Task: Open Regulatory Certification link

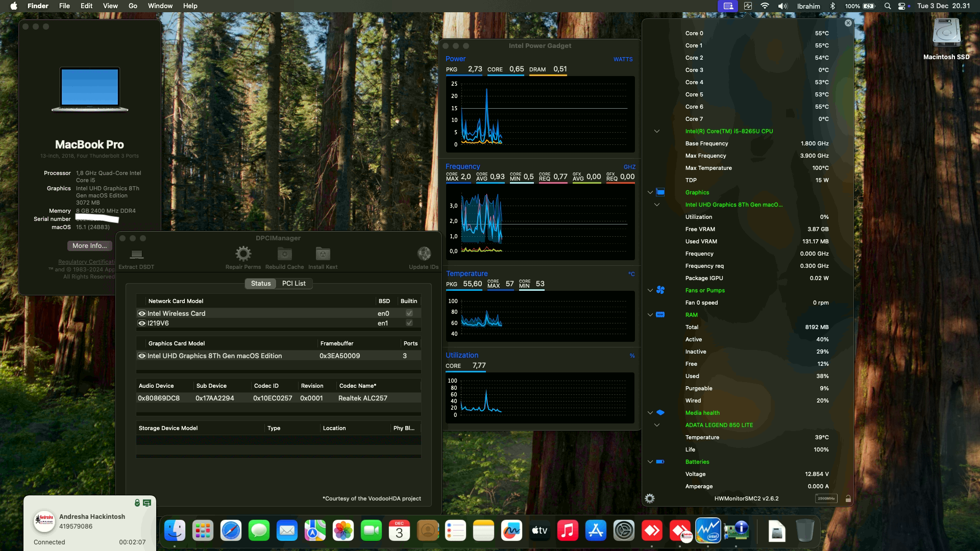Action: [x=86, y=262]
